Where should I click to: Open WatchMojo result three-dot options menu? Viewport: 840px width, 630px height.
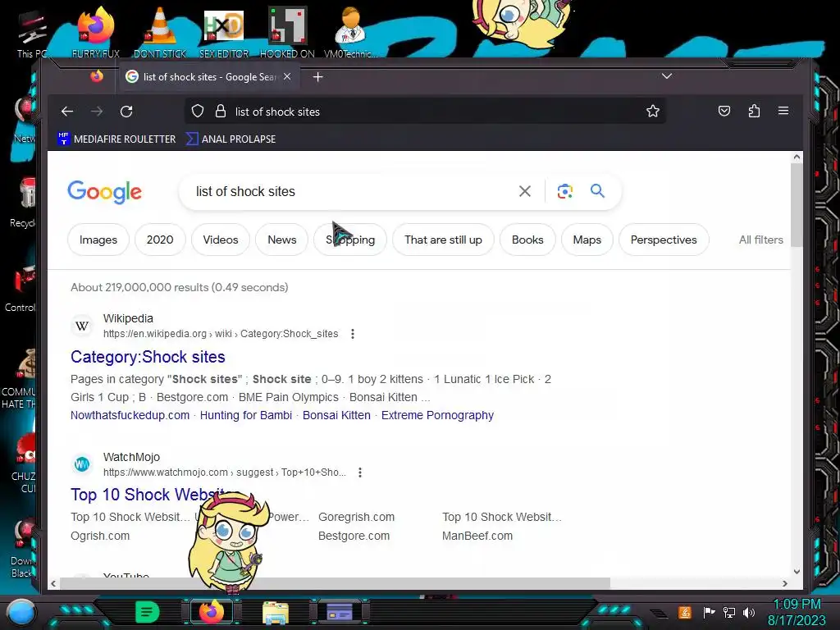point(360,472)
